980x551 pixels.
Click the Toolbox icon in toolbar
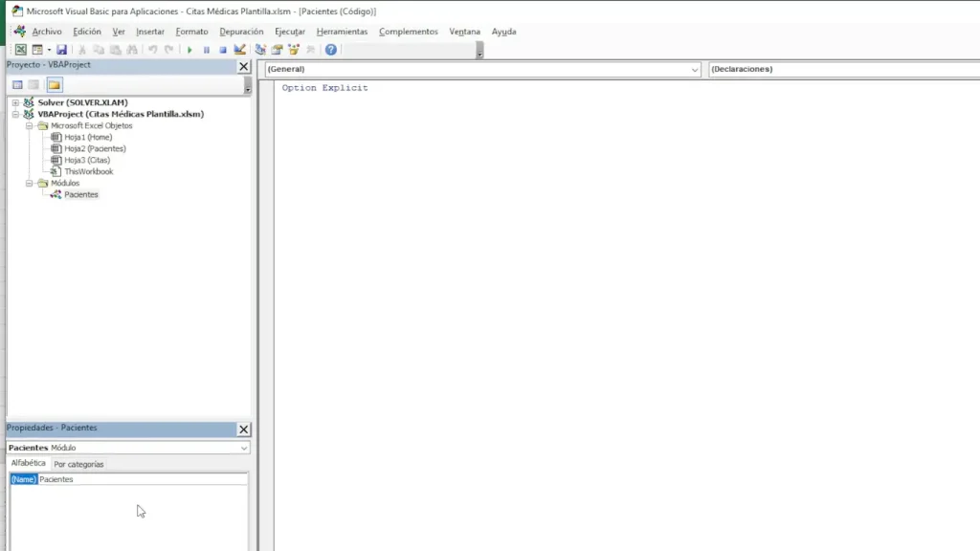(311, 50)
